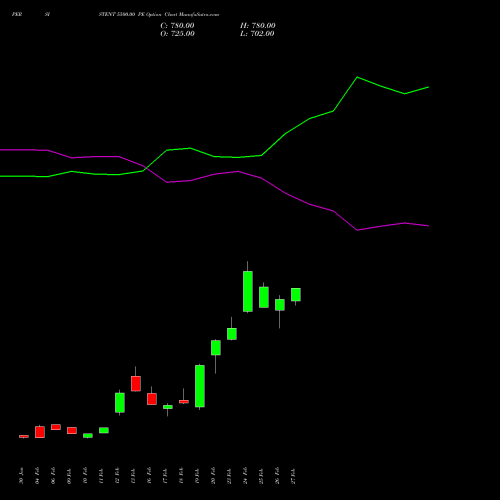Click the green candle on 20 Feb

coord(216,348)
